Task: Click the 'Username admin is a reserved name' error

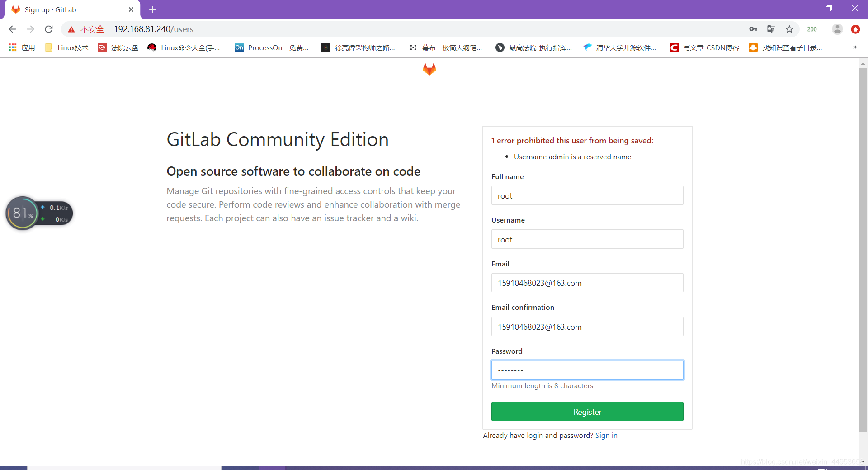Action: click(572, 157)
